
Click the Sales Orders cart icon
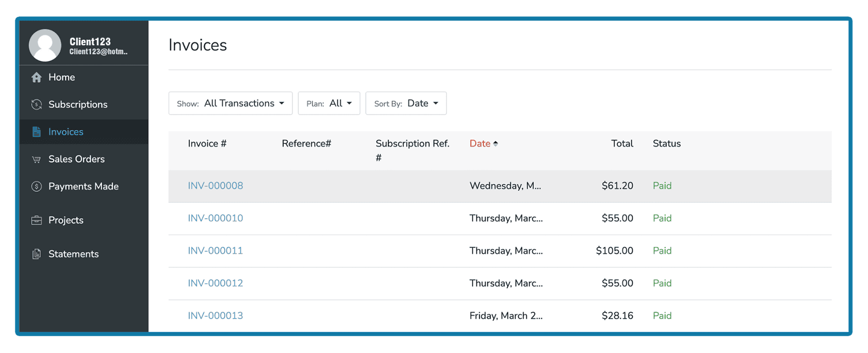(36, 160)
